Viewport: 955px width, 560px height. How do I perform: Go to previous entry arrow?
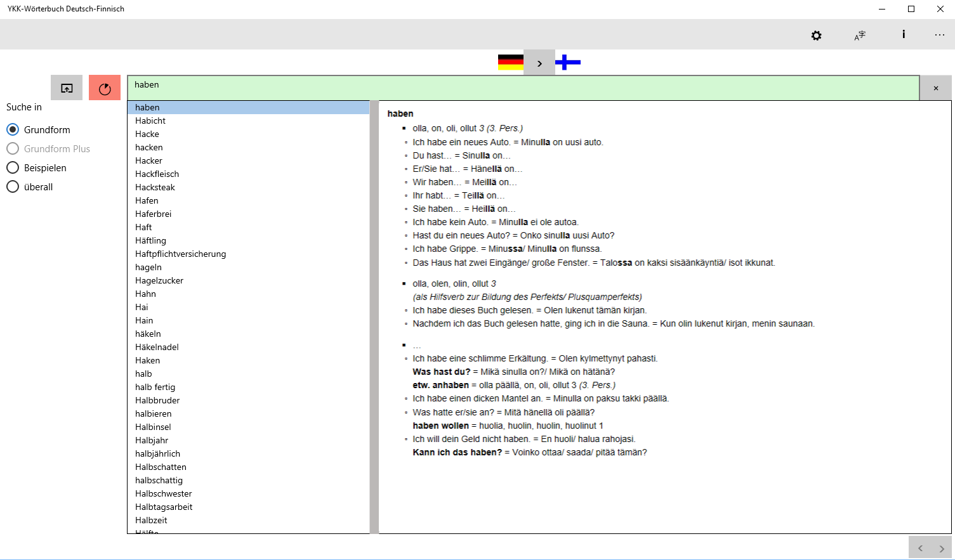(920, 548)
